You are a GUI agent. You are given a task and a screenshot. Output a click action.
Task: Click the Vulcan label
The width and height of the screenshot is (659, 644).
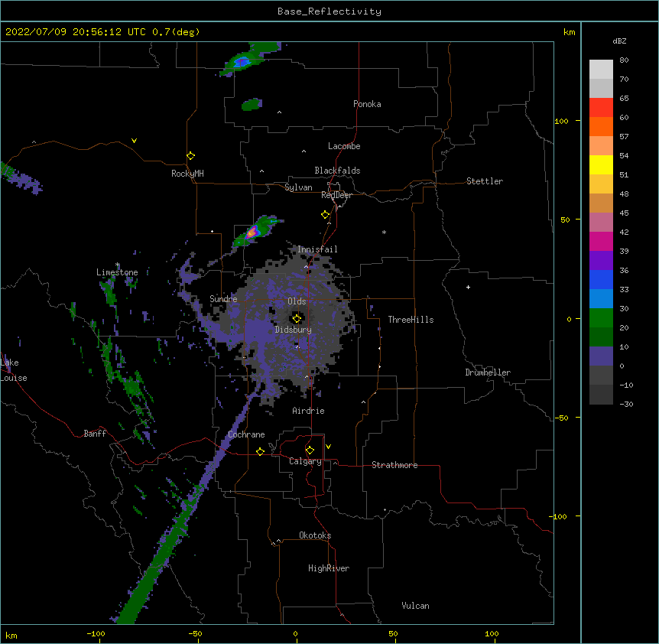tap(415, 606)
